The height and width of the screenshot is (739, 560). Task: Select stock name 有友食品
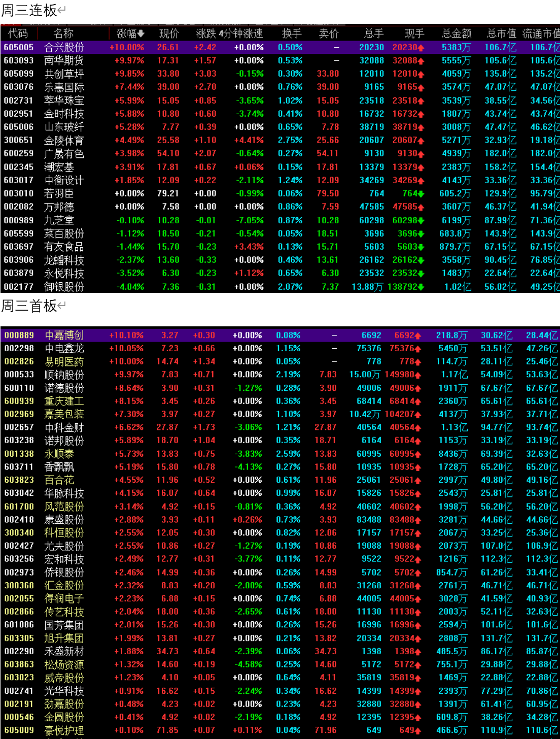(64, 247)
